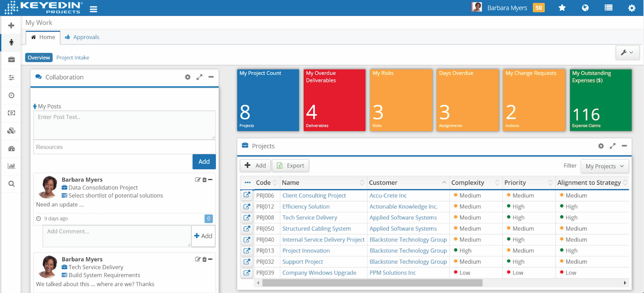This screenshot has height=293, width=644.
Task: Expand the wrench tools dropdown
Action: pos(627,53)
